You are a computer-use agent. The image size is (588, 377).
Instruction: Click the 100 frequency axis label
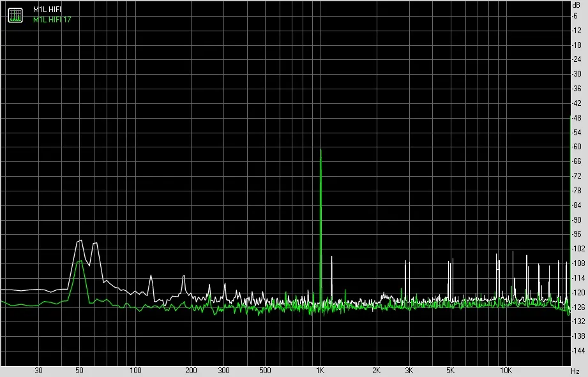coord(135,371)
